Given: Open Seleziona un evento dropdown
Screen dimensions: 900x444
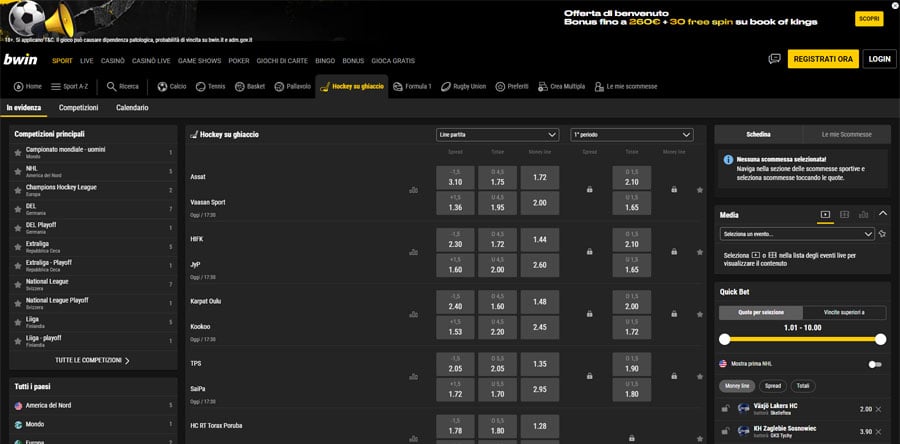Looking at the screenshot, I should pos(797,234).
